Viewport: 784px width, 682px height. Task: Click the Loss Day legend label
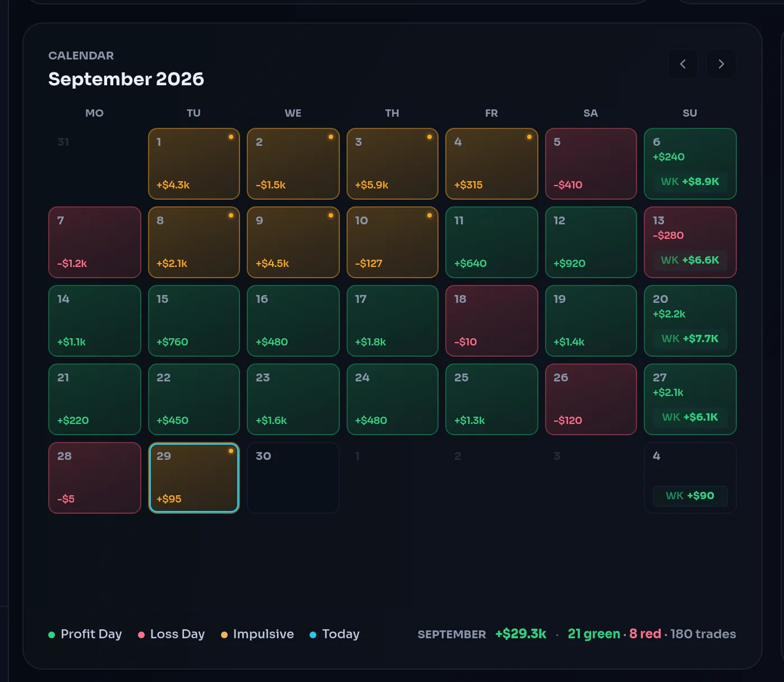pos(177,634)
